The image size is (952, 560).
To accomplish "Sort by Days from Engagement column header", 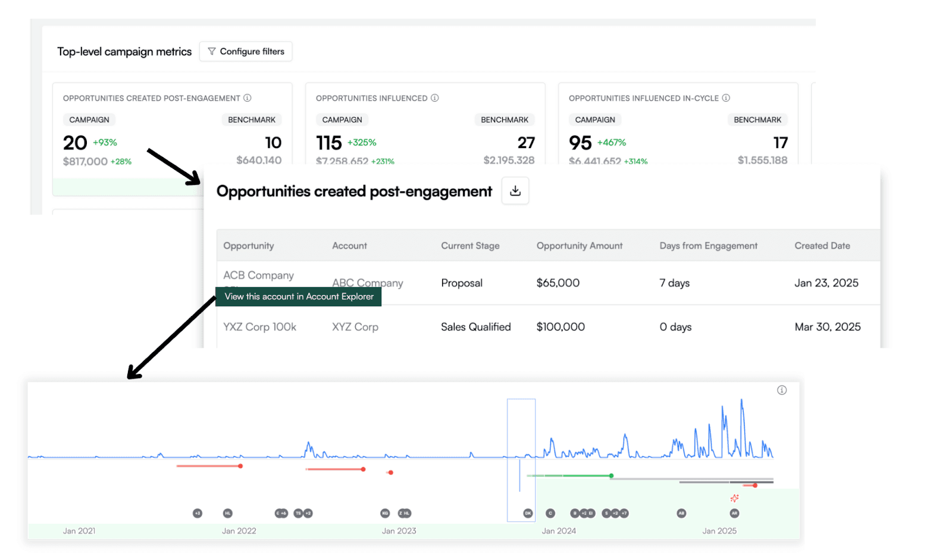I will tap(708, 246).
